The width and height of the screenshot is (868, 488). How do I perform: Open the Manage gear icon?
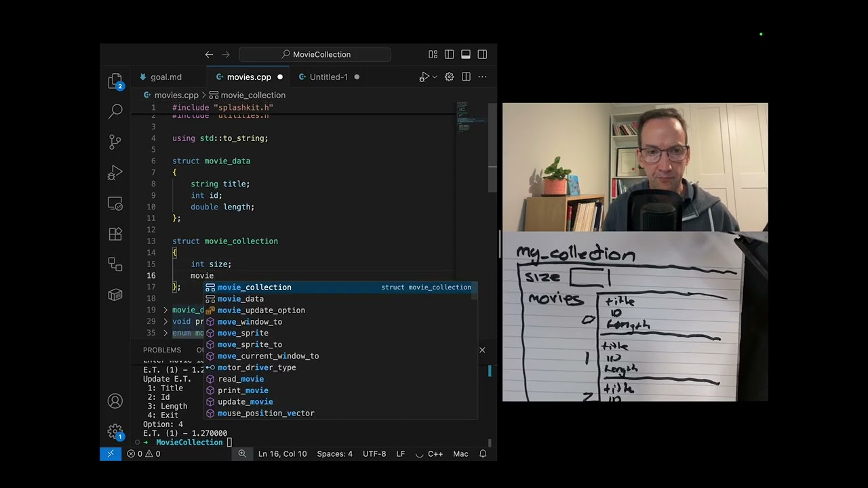coord(115,432)
